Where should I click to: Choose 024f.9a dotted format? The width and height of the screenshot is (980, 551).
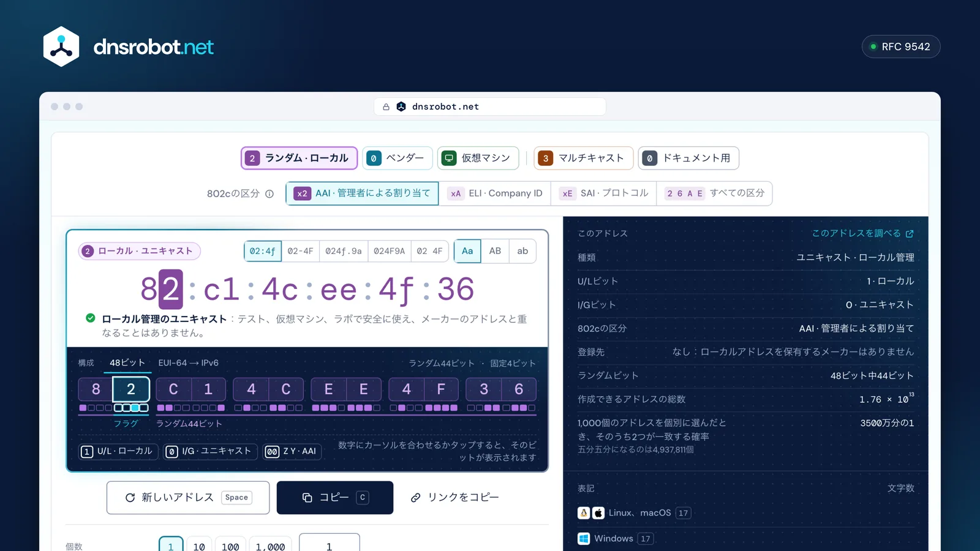(344, 251)
